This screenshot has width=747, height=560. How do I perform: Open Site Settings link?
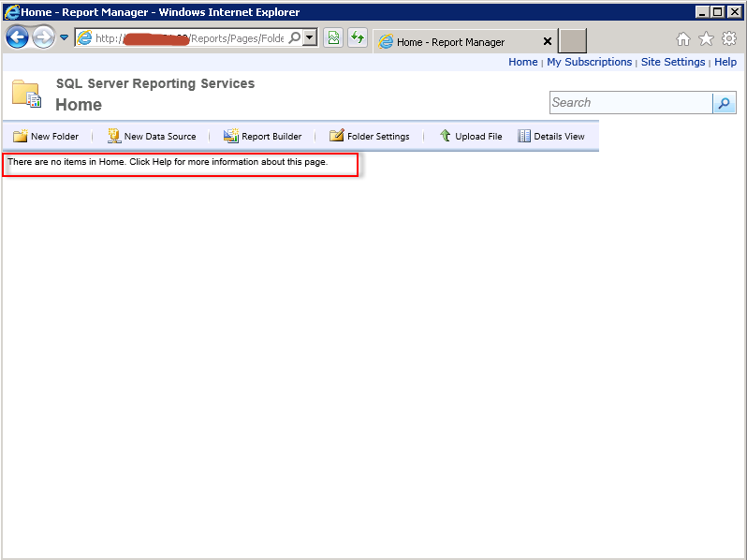tap(673, 62)
